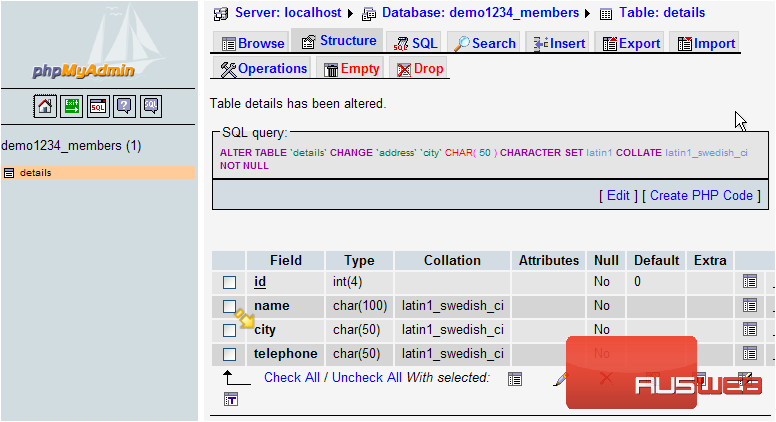Click the print view icon below table

click(x=231, y=400)
